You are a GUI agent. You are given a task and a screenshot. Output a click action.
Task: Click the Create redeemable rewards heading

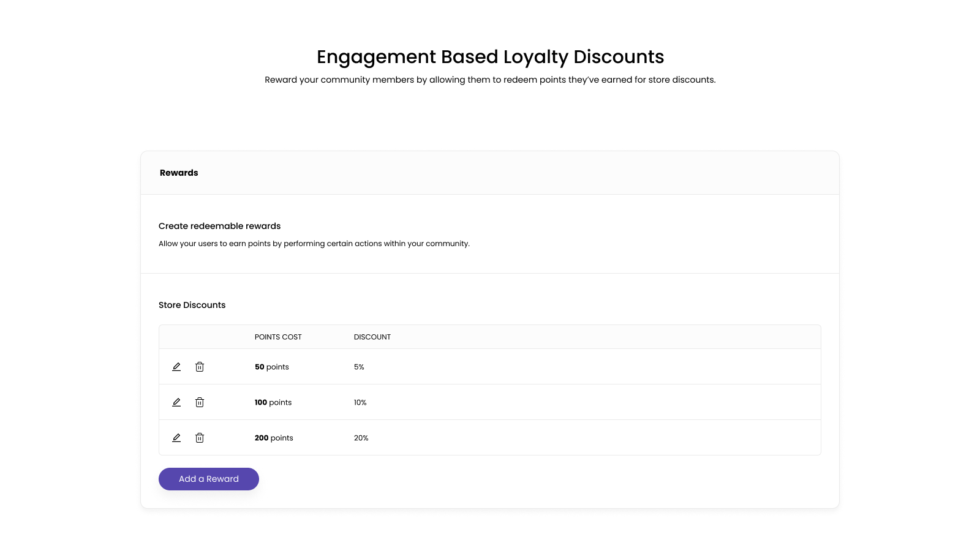(x=220, y=226)
